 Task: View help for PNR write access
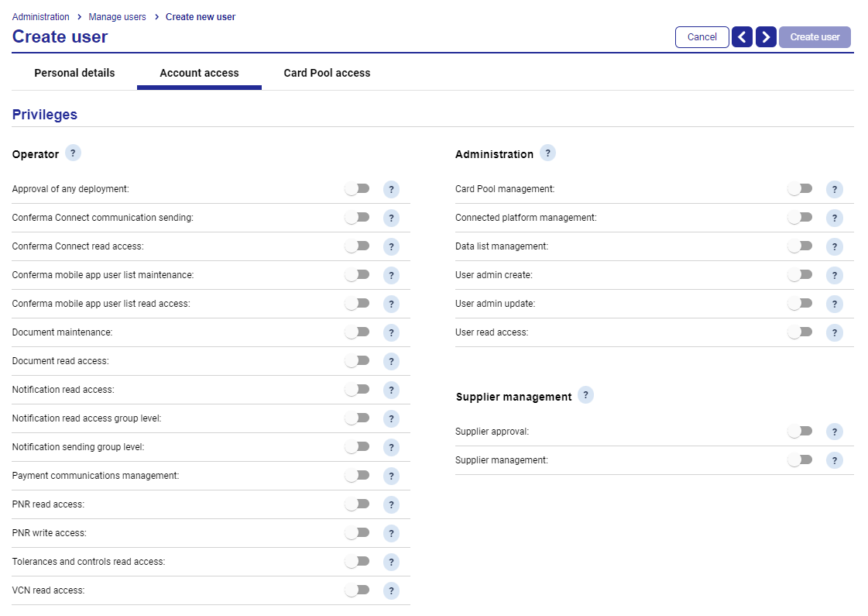point(391,533)
